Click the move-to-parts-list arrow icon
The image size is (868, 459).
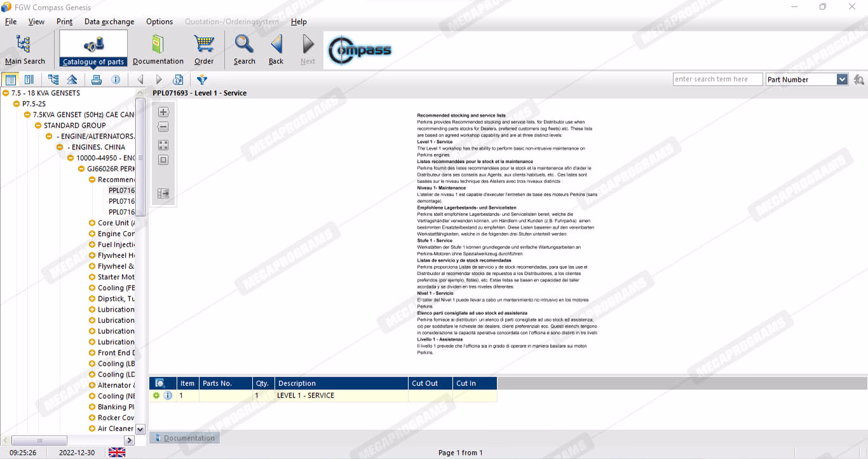coord(163,194)
